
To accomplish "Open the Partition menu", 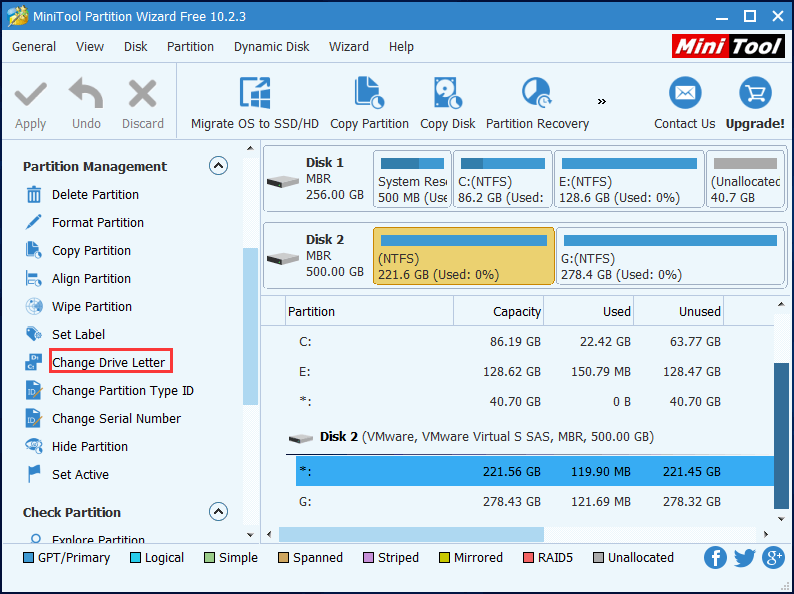I will coord(190,47).
